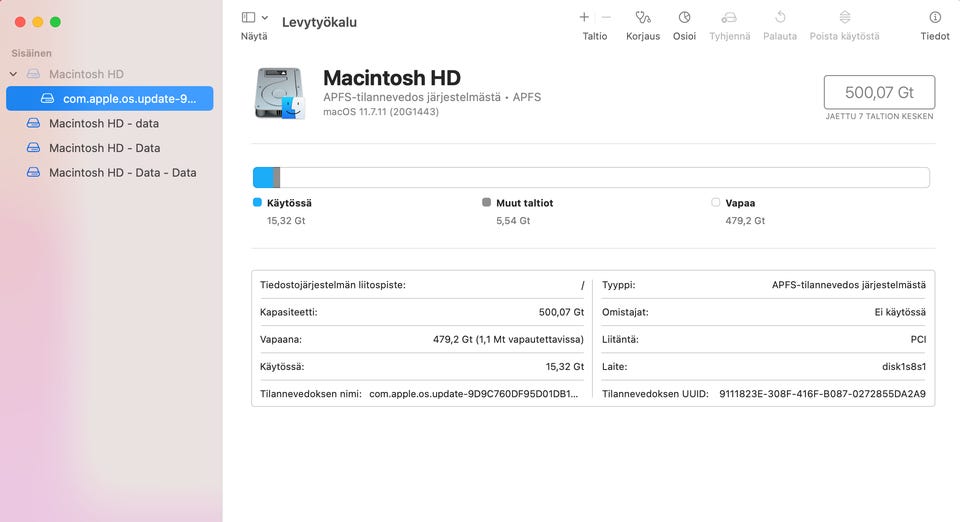Zoom the window with green button

click(x=55, y=22)
